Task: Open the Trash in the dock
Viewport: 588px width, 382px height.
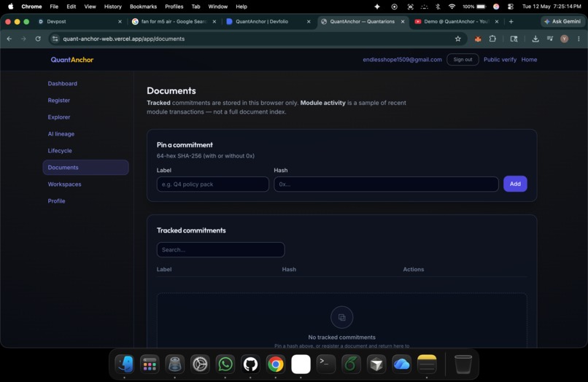Action: click(x=463, y=364)
